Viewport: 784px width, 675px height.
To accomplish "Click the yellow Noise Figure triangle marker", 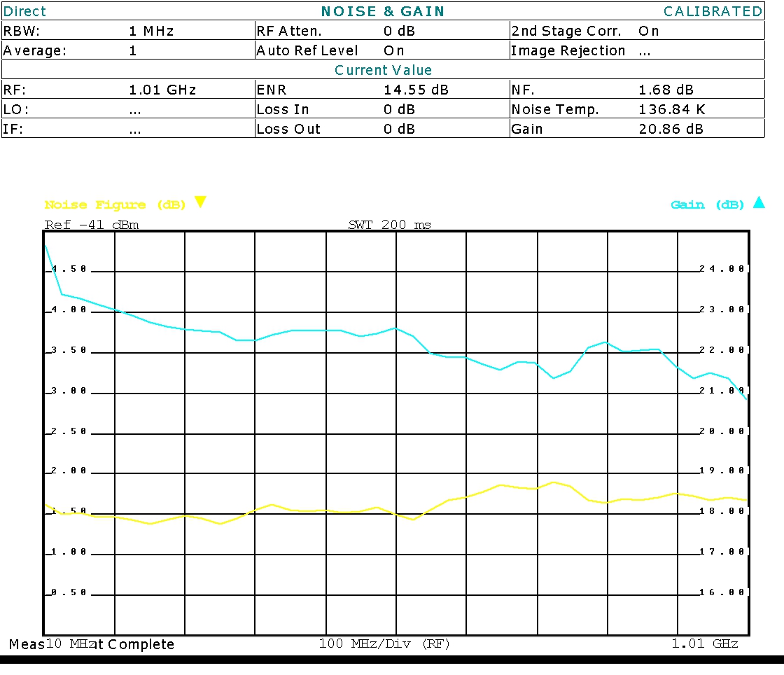I will pyautogui.click(x=200, y=202).
